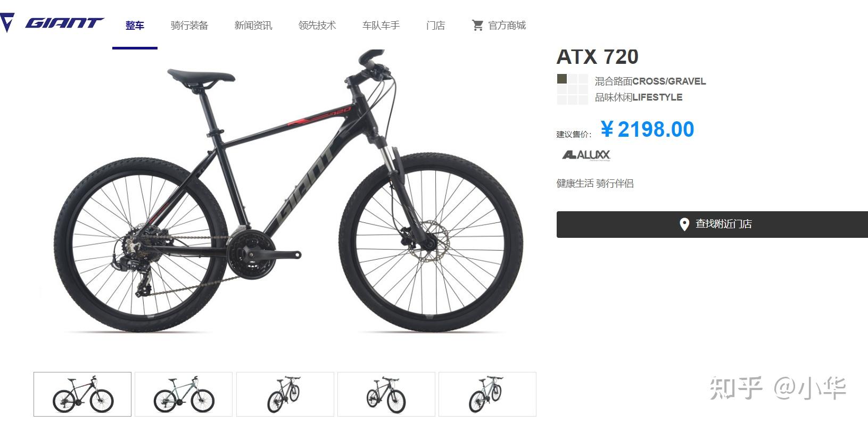
Task: Open the 领先技术 menu item
Action: tap(317, 25)
